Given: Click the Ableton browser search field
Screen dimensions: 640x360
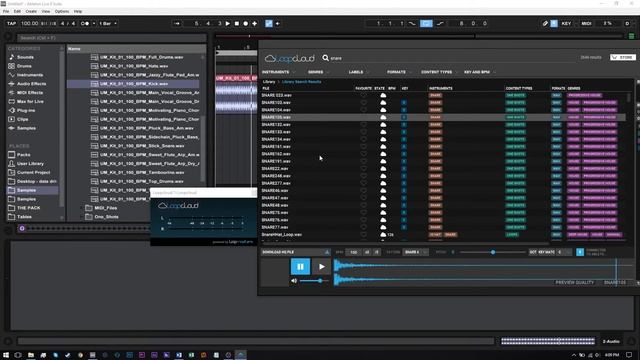Looking at the screenshot, I should pyautogui.click(x=111, y=38).
